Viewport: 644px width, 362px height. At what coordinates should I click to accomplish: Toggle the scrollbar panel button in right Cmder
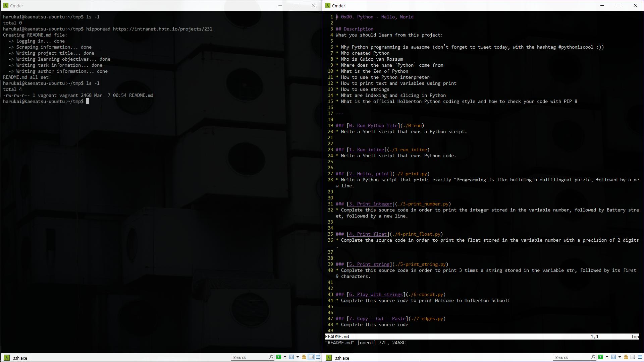(x=633, y=357)
